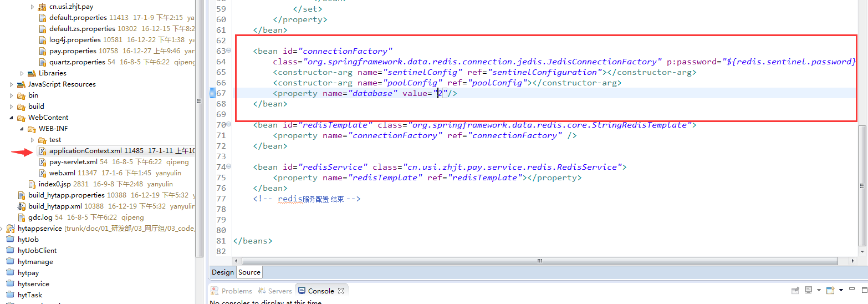The height and width of the screenshot is (304, 868).
Task: Click the test folder icon
Action: 43,140
